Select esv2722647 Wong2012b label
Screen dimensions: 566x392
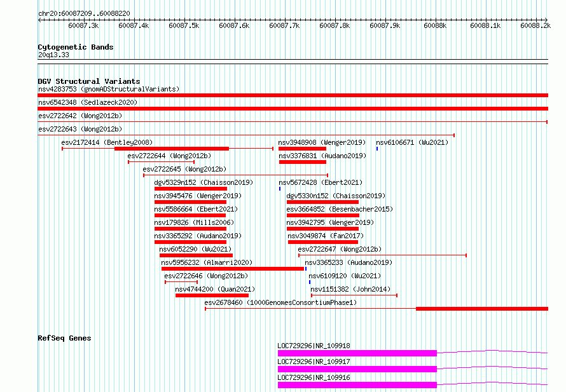[x=340, y=249]
